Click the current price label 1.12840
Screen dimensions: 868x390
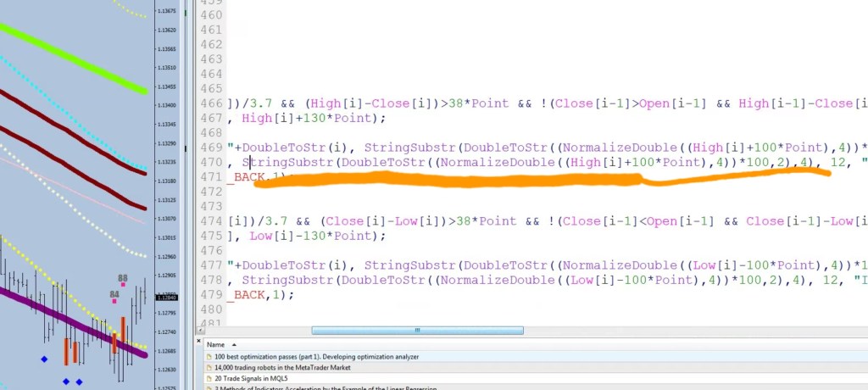[166, 298]
